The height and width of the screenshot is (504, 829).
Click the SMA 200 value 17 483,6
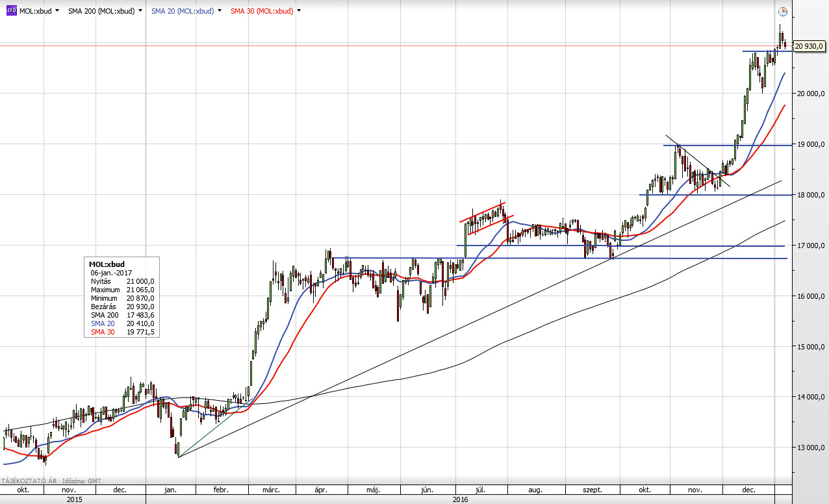point(141,315)
